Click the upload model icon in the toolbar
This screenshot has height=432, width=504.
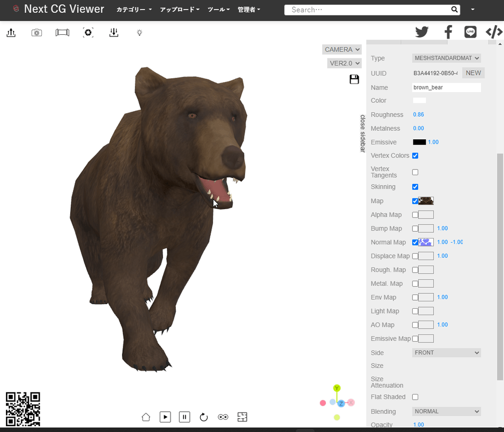(x=11, y=32)
